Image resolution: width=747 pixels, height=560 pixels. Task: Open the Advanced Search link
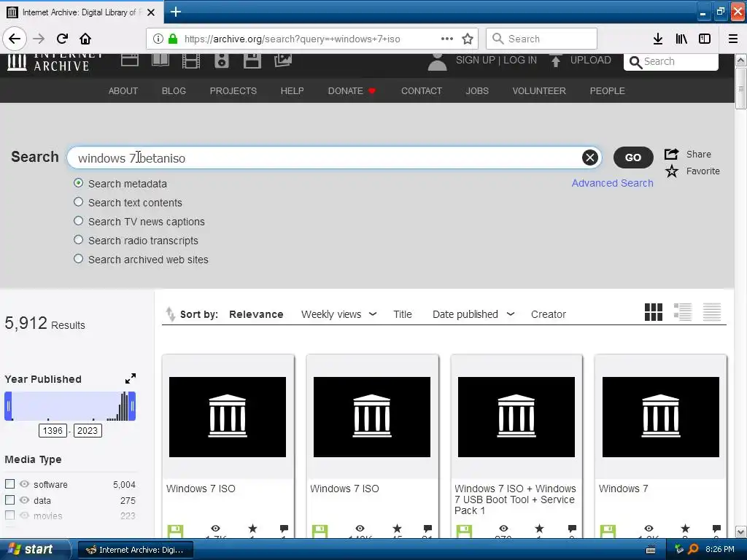612,183
